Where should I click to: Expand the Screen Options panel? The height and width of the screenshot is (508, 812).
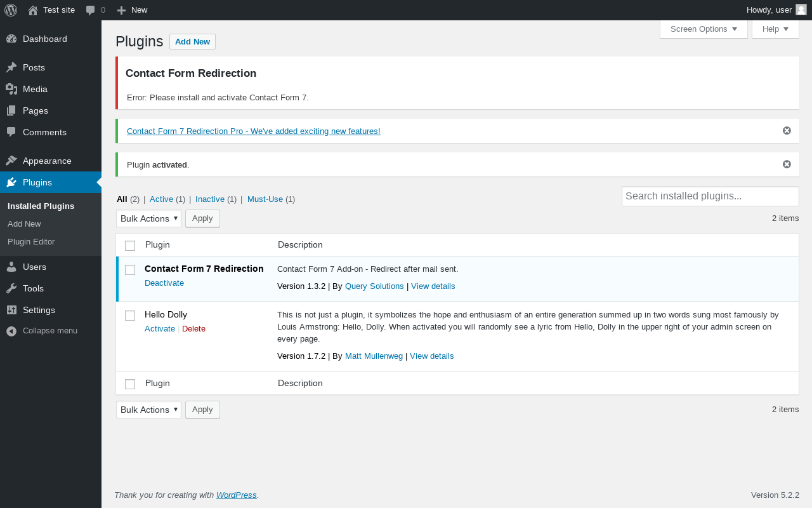704,29
